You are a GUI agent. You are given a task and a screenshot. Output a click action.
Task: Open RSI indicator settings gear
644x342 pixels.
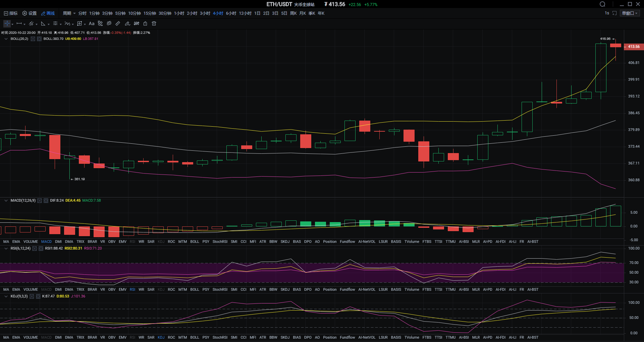coord(35,249)
